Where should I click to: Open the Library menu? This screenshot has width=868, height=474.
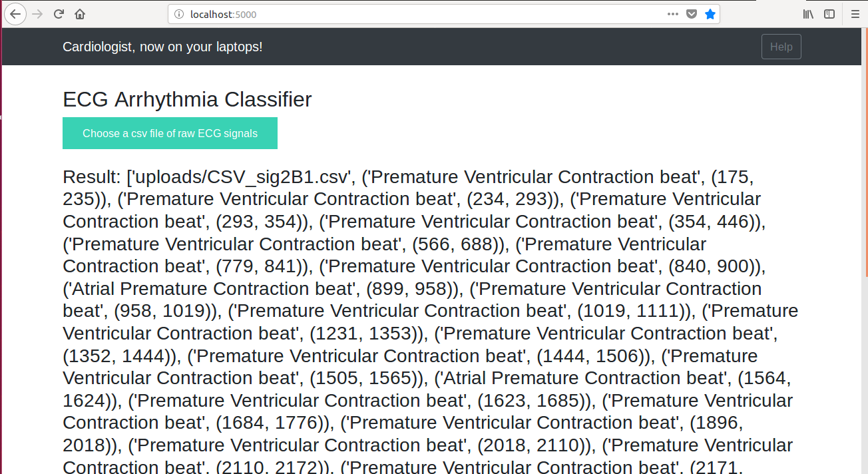(808, 14)
